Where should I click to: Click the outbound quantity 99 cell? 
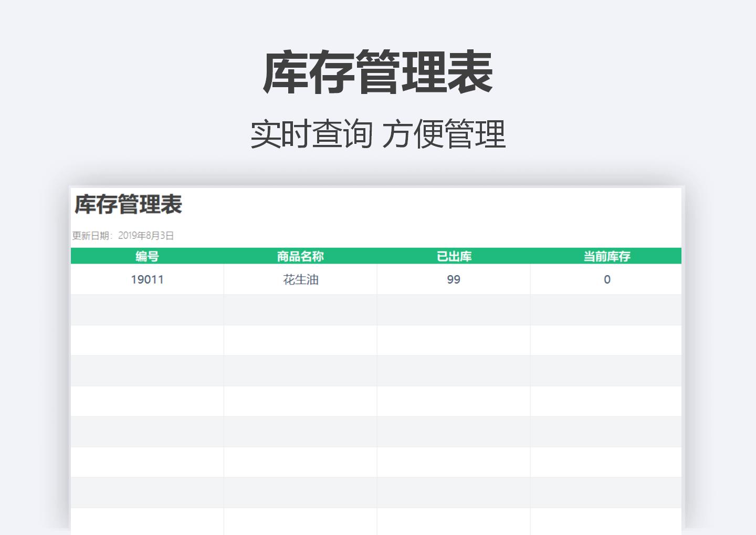tap(454, 279)
